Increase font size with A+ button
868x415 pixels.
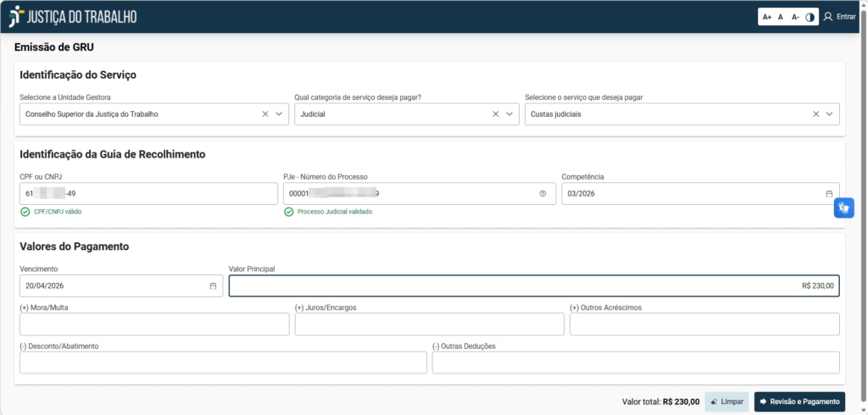[767, 17]
